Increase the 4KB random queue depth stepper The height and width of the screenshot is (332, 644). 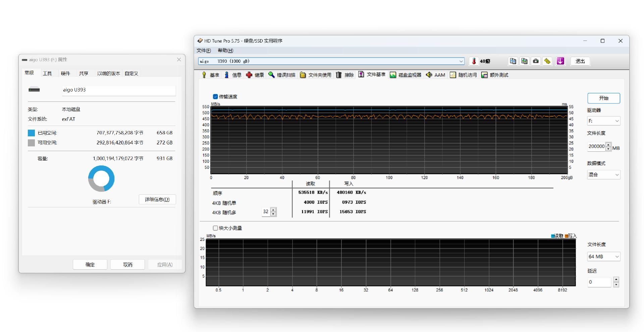pos(273,210)
